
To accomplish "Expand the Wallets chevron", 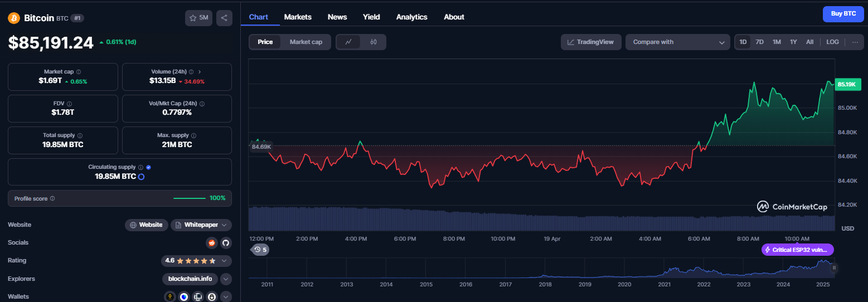I will coord(226,297).
